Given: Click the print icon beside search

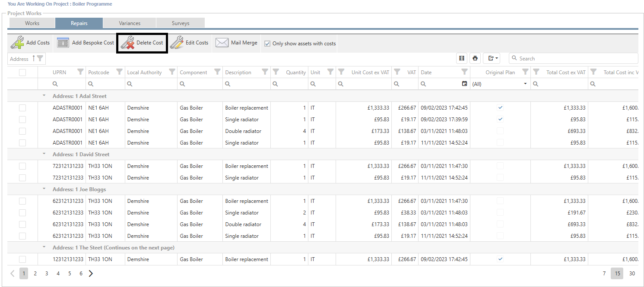Looking at the screenshot, I should pos(475,58).
